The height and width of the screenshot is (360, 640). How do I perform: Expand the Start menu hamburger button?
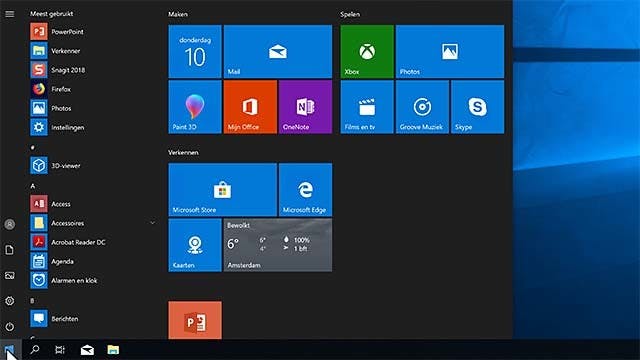10,14
